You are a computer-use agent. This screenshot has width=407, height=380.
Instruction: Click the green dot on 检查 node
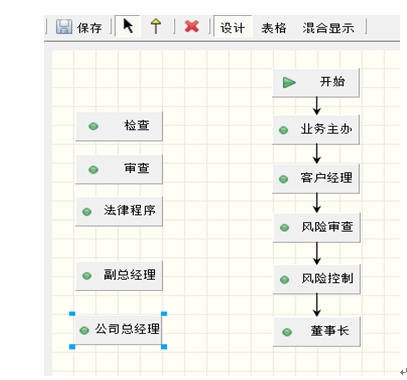[x=93, y=126]
